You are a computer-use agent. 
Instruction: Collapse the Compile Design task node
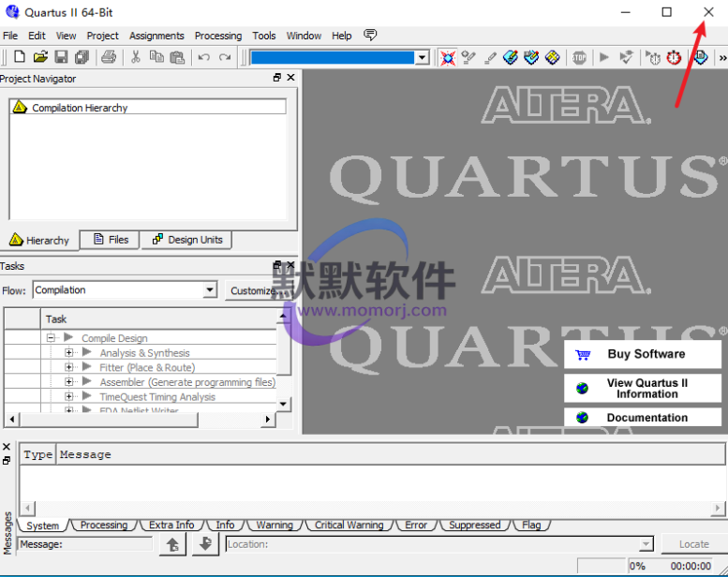(51, 338)
